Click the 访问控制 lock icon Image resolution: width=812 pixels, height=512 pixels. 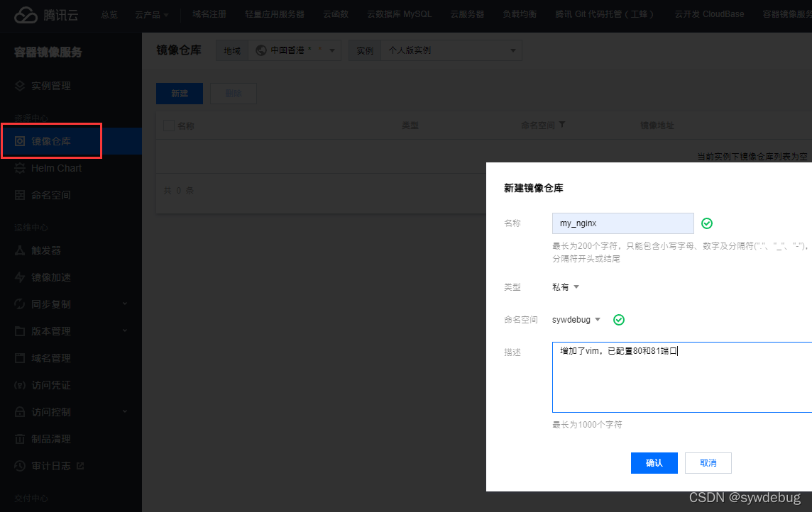(x=20, y=412)
